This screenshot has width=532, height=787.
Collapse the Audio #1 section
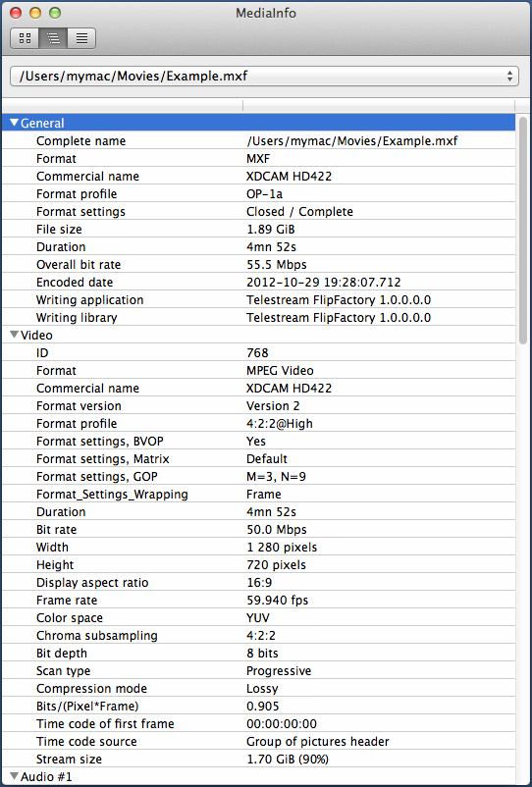click(x=14, y=776)
